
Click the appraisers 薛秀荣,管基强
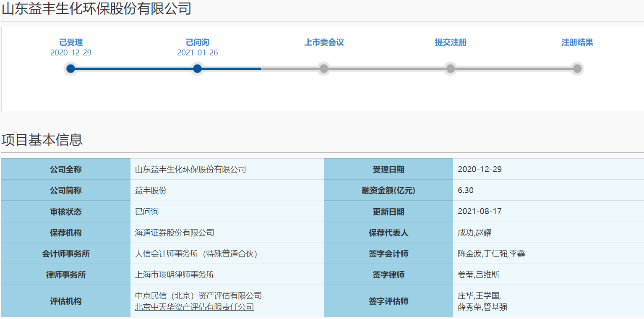click(x=482, y=307)
